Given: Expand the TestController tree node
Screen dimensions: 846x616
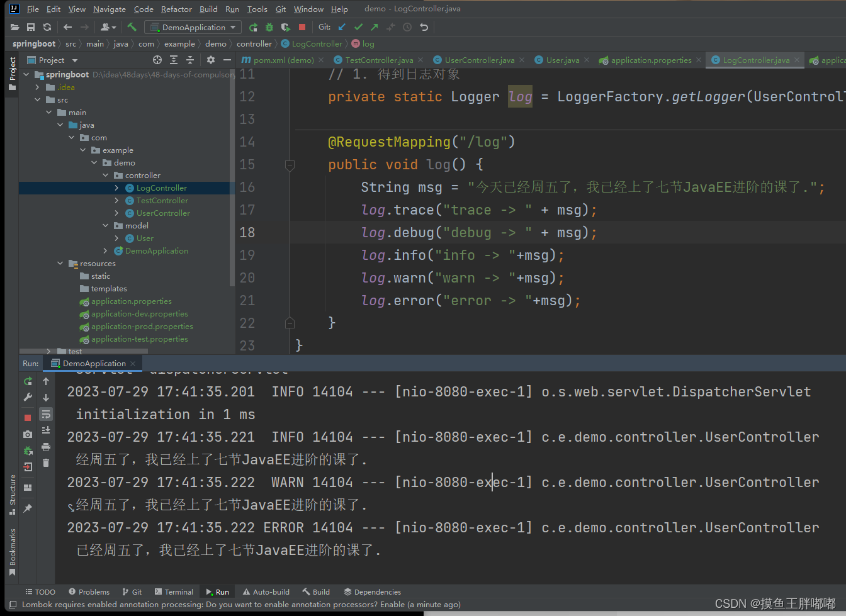Looking at the screenshot, I should [x=117, y=201].
